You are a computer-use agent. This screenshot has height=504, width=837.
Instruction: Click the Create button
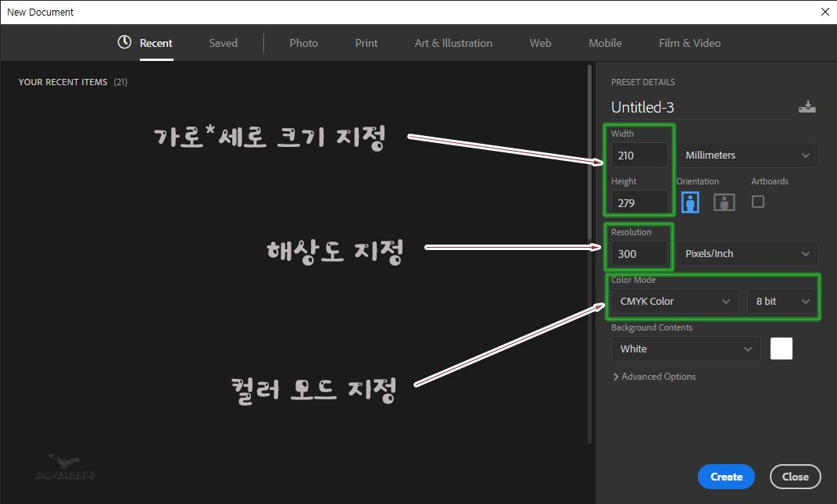pyautogui.click(x=727, y=477)
